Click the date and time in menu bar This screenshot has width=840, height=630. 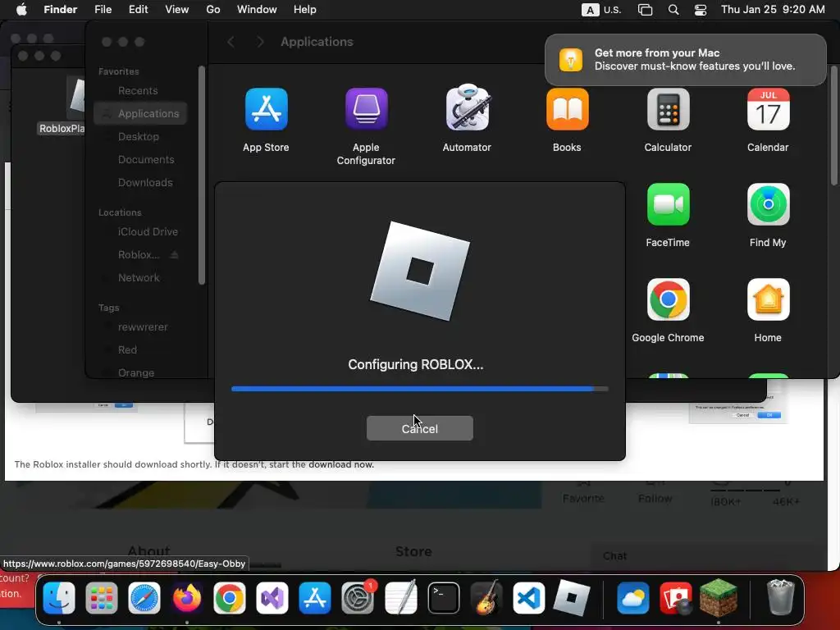(773, 10)
